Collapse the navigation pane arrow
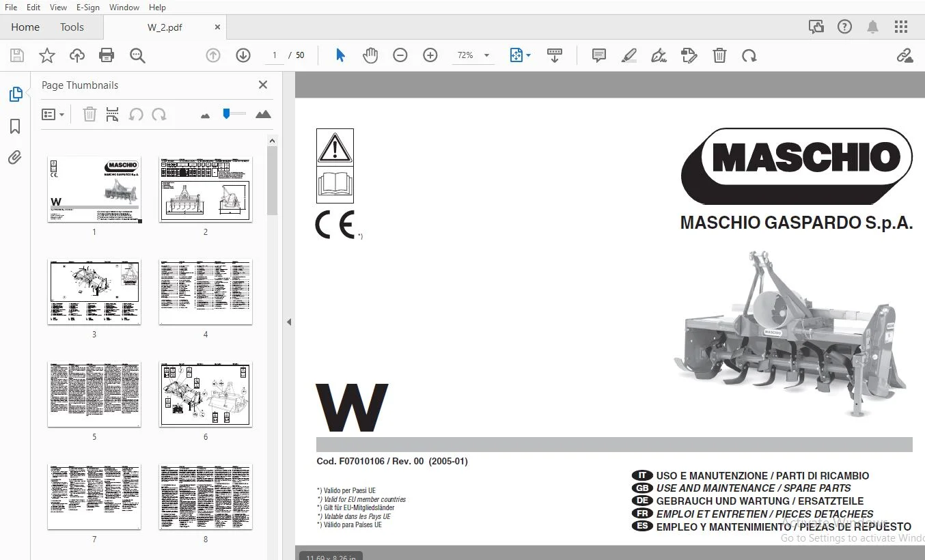The height and width of the screenshot is (560, 925). coord(289,322)
